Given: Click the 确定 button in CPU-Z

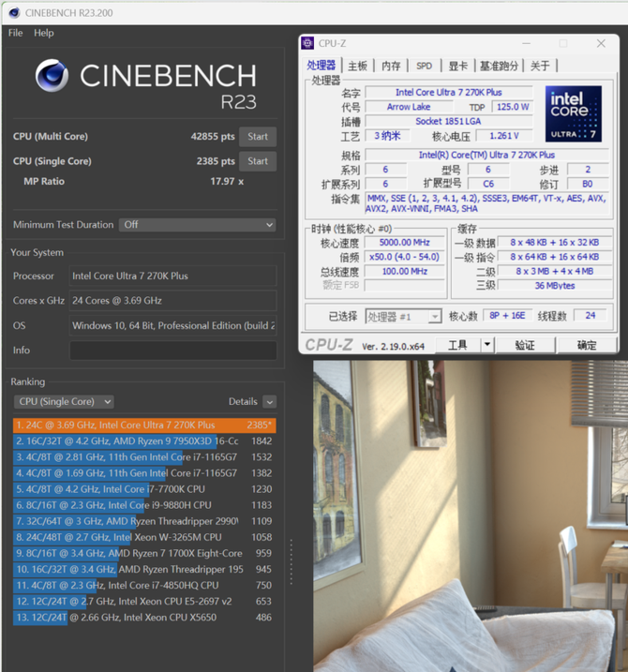Looking at the screenshot, I should point(587,345).
